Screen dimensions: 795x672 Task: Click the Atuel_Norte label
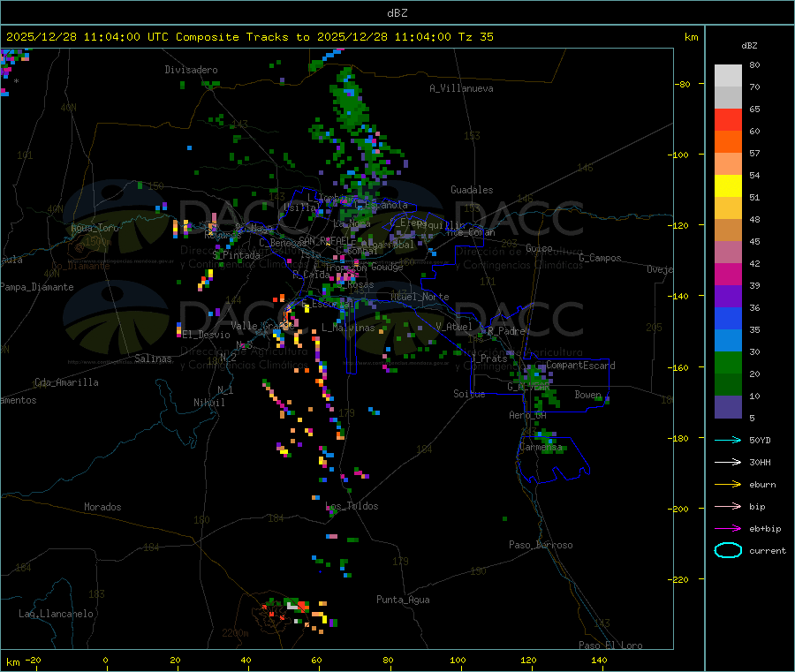420,297
